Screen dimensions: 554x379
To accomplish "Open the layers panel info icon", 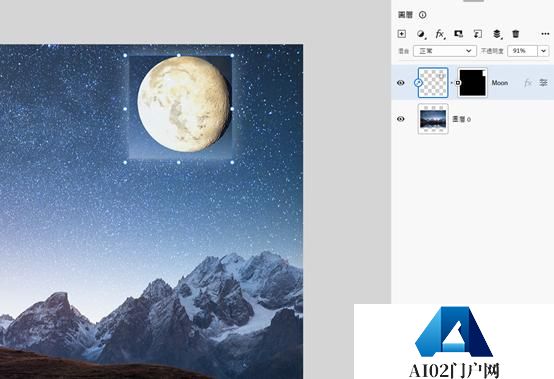I will [423, 15].
